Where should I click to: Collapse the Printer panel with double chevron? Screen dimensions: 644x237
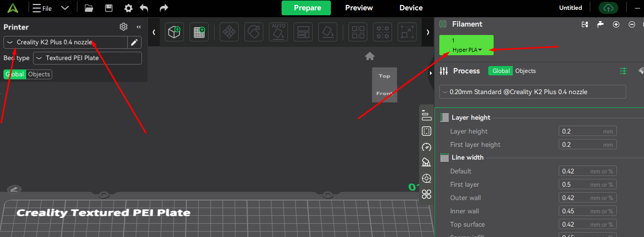139,27
